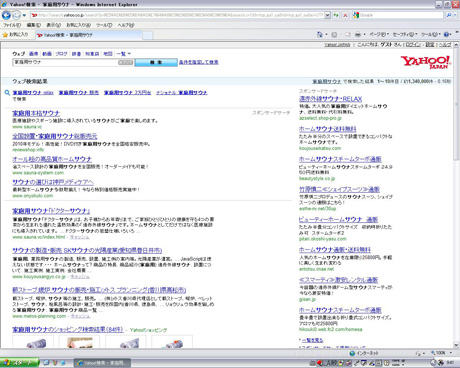Image resolution: width=460 pixels, height=368 pixels.
Task: Click the スタート Start button
Action: [19, 362]
